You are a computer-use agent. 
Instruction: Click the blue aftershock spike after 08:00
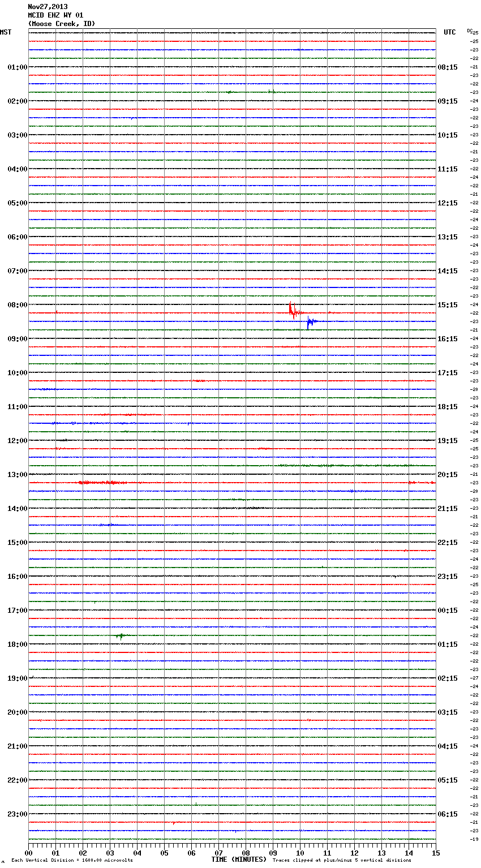(x=309, y=322)
